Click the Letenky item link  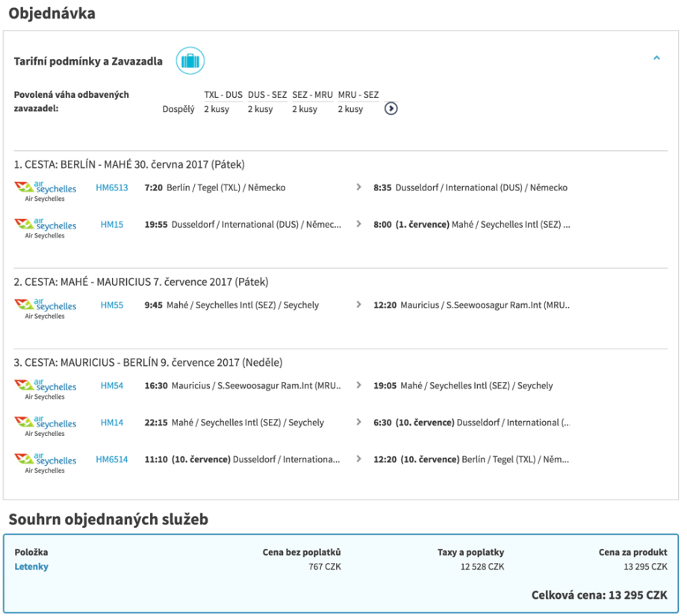click(x=31, y=567)
